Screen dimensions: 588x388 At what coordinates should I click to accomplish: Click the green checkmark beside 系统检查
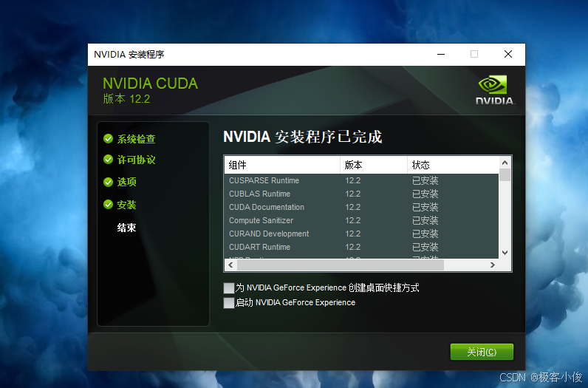pyautogui.click(x=108, y=139)
